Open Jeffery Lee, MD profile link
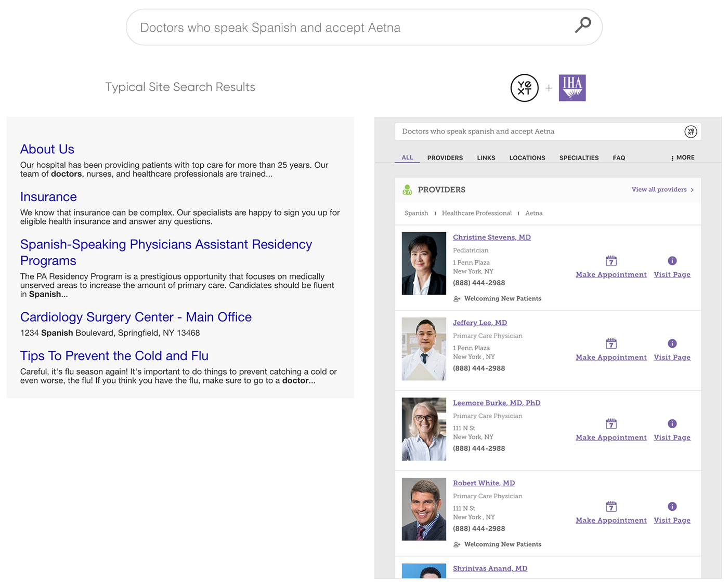 point(479,323)
